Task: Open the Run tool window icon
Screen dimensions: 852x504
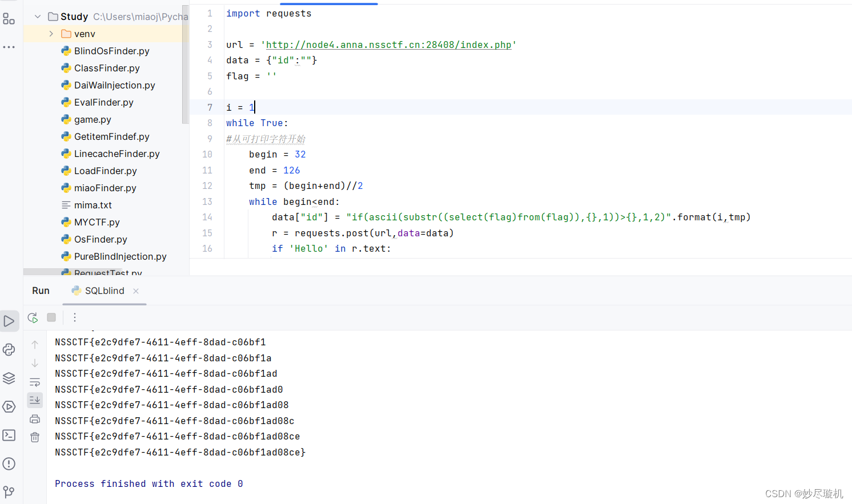Action: (9, 321)
